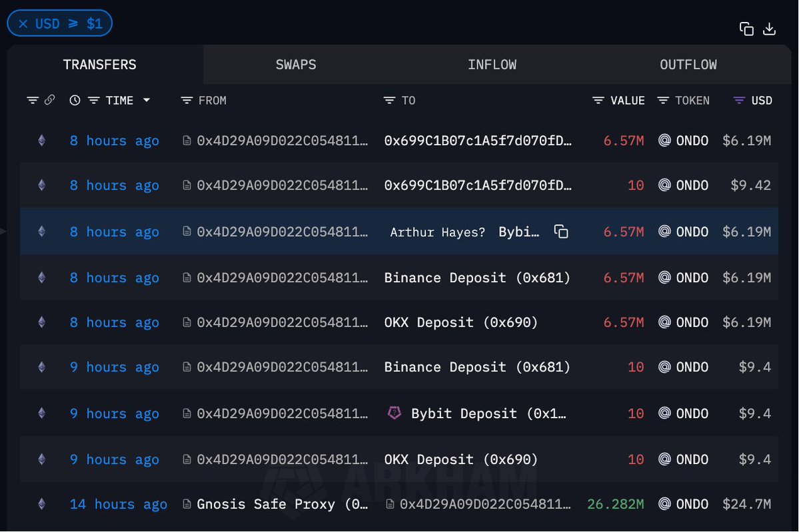Open 0x699C1B07c1A5f7d070fD in $9.42 row
The width and height of the screenshot is (799, 532).
[478, 185]
